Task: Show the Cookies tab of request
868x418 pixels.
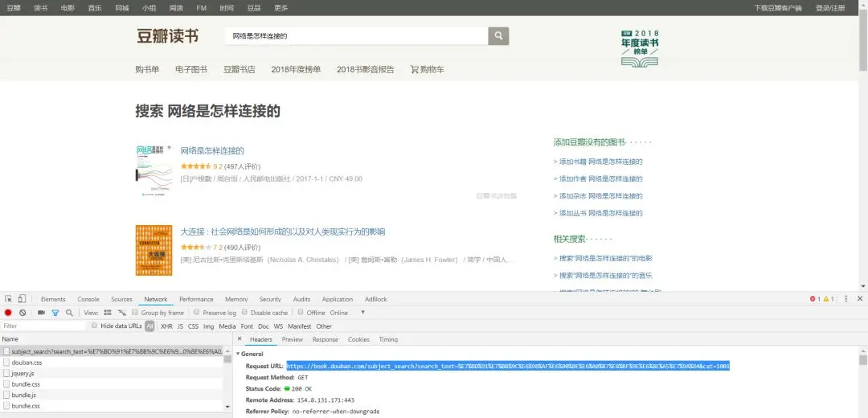Action: tap(358, 339)
